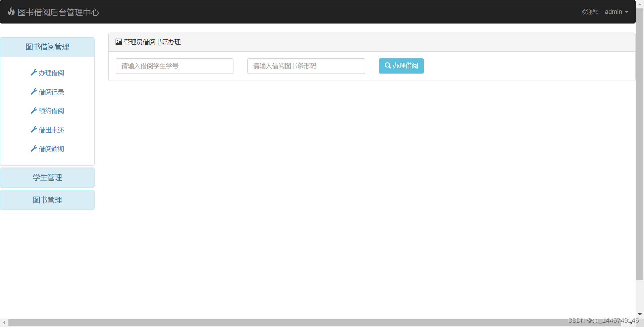Click the wrench icon beside 借阅逾期
The height and width of the screenshot is (327, 644).
tap(34, 149)
